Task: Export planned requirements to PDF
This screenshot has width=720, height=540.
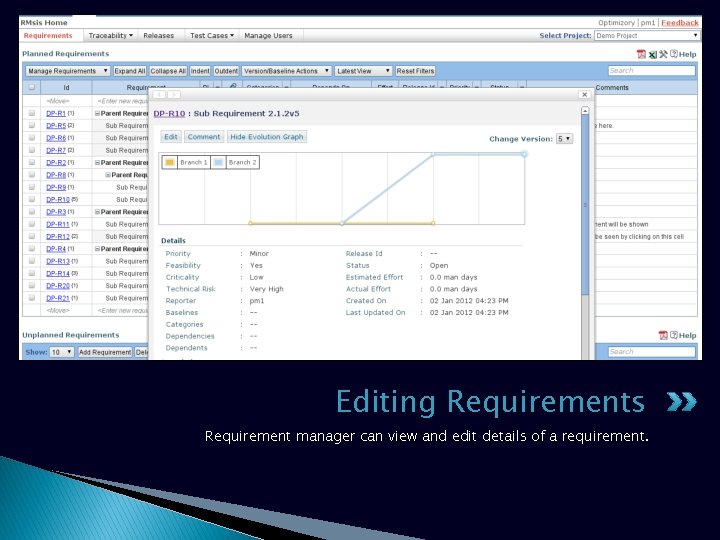Action: 641,54
